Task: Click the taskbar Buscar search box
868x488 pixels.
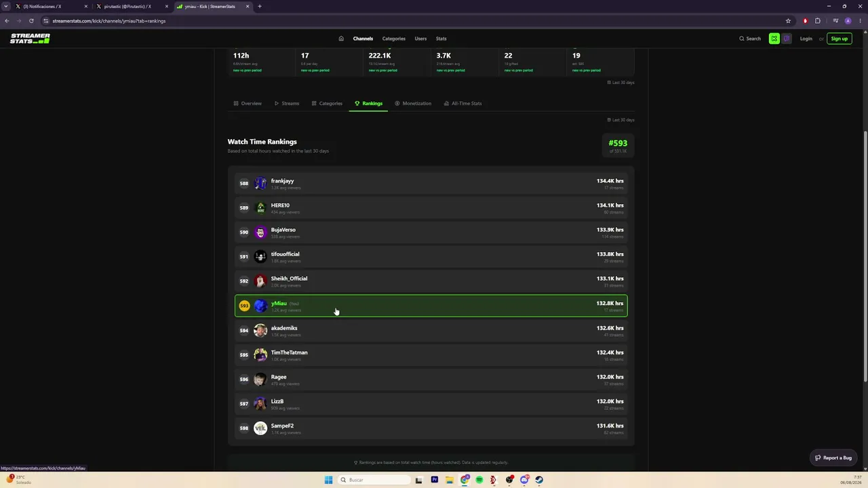Action: 376,480
